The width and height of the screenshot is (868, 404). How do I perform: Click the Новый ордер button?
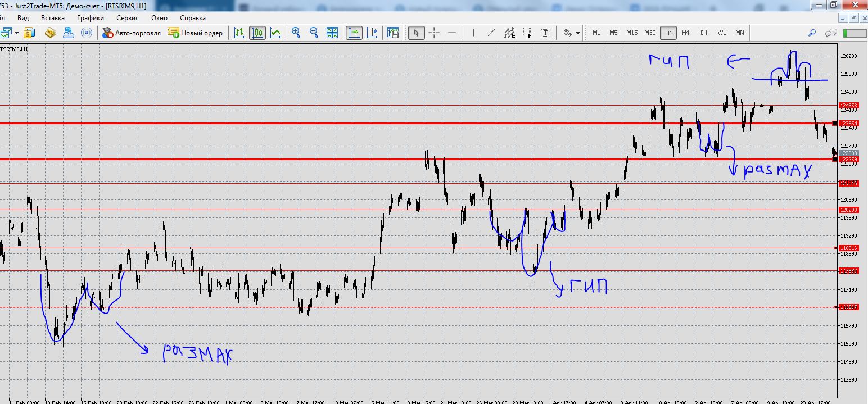[196, 33]
